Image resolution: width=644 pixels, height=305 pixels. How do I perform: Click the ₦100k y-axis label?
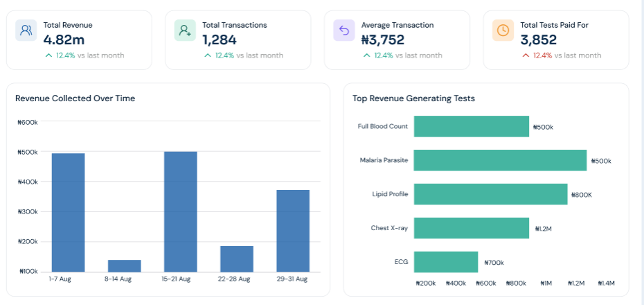tap(28, 272)
